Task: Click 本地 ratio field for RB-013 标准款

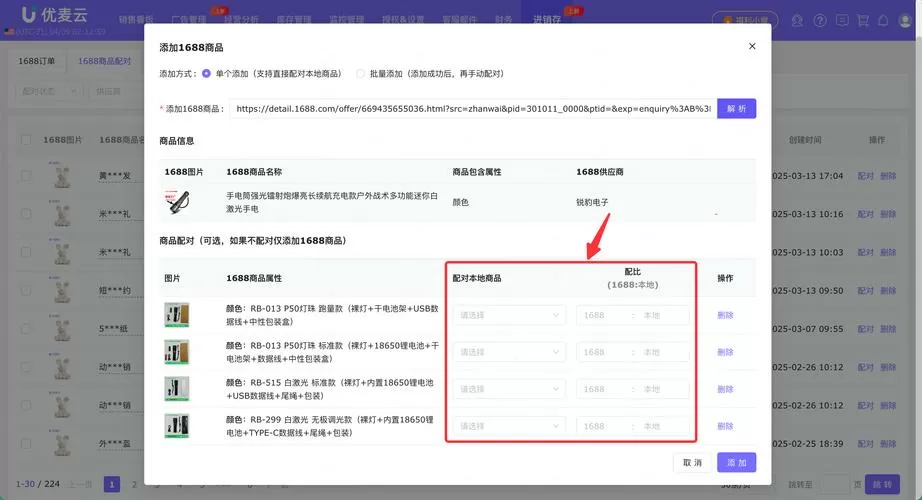Action: [x=662, y=352]
